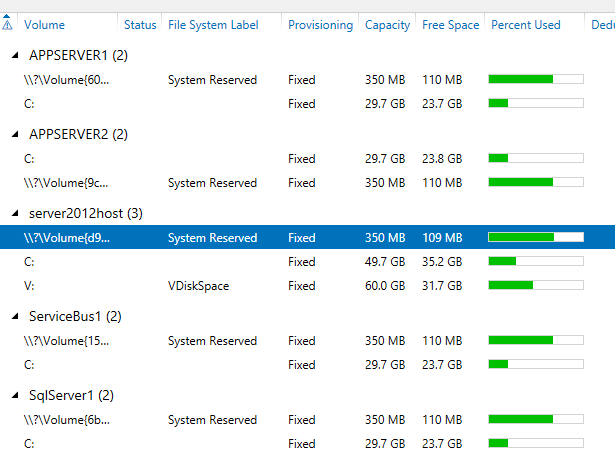Screen dimensions: 615x463
Task: Sort by the Volume column header
Action: coord(44,25)
